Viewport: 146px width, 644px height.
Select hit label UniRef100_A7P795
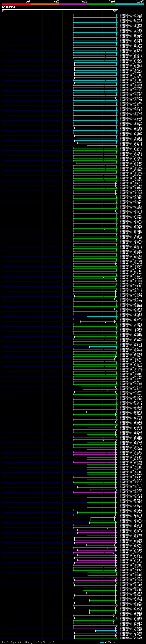(131, 30)
